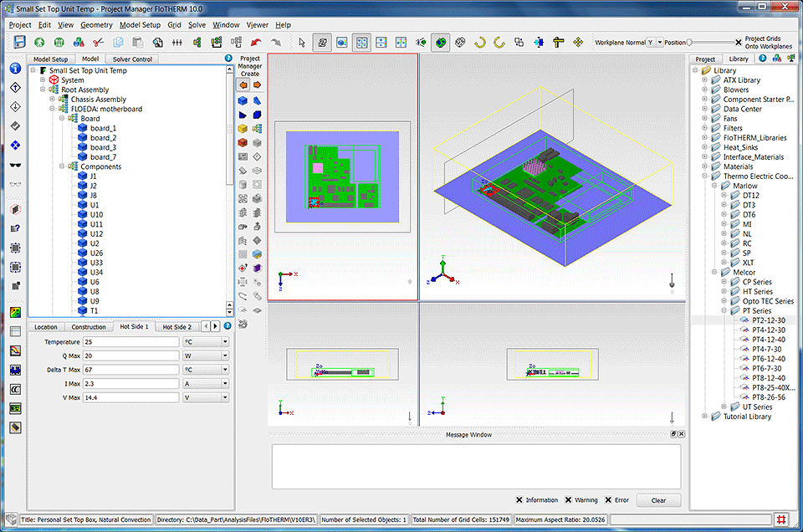The image size is (803, 532).
Task: Click the workplane Position slider handle
Action: [689, 42]
